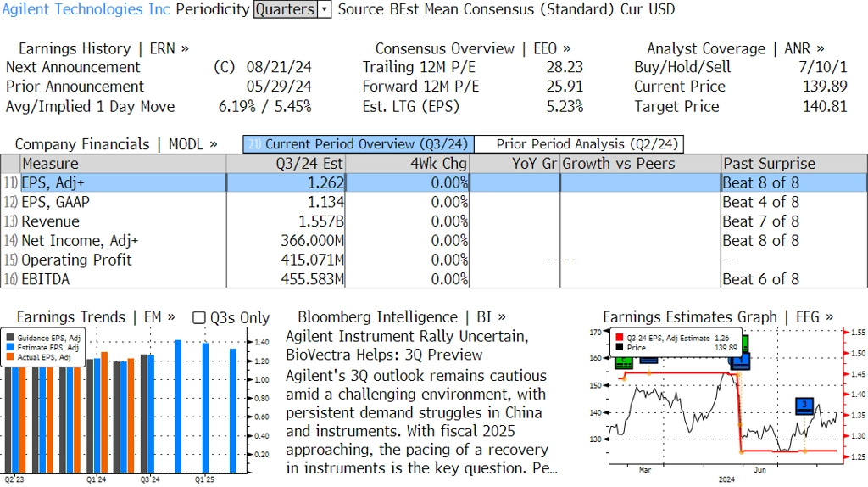This screenshot has height=487, width=868.
Task: Click the blue event marker labeled 1
Action: 740,361
